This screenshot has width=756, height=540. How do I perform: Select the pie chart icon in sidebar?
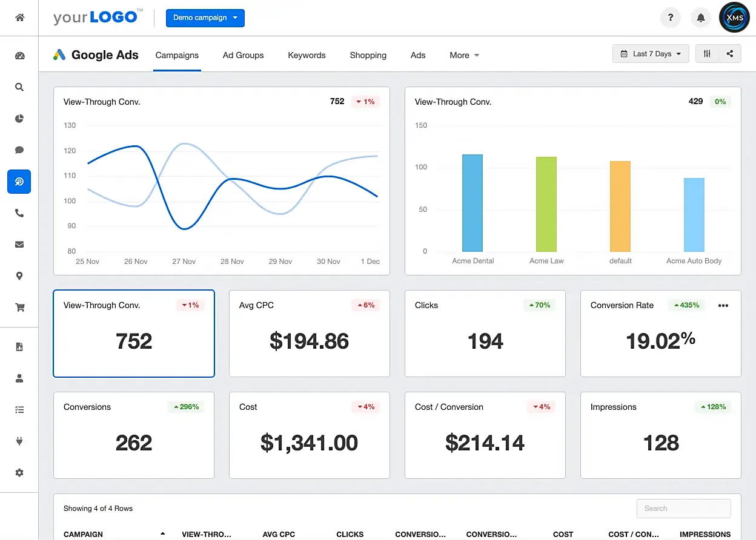click(19, 119)
